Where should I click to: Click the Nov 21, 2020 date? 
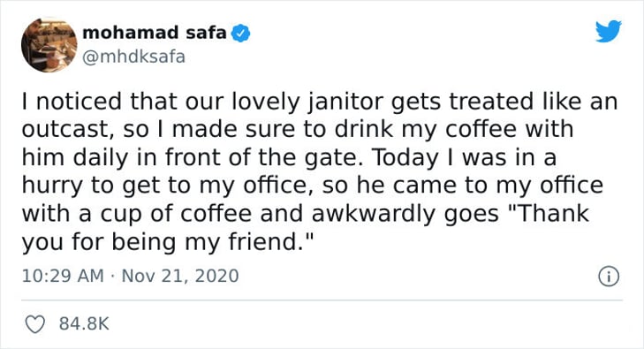coord(180,276)
